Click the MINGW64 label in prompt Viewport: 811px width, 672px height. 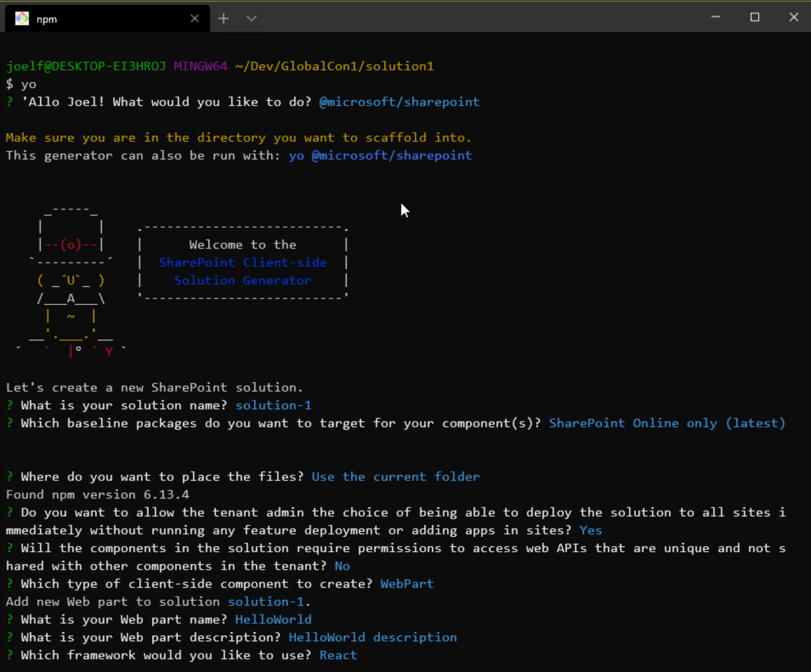[201, 66]
